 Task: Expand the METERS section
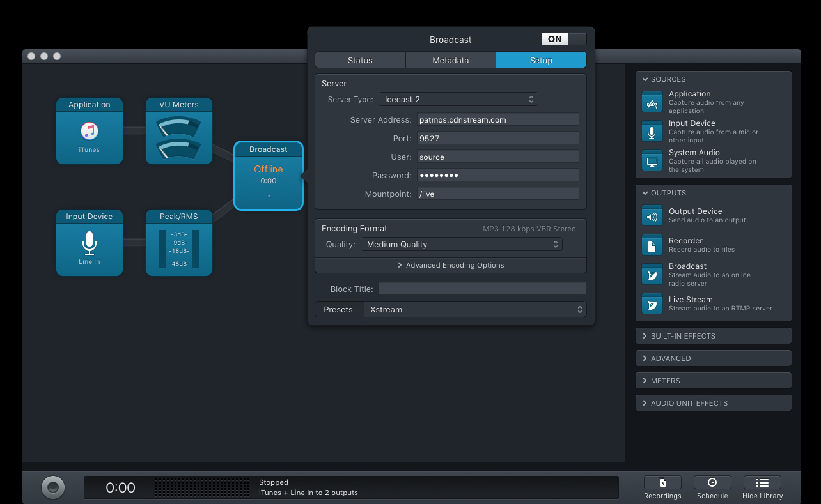pyautogui.click(x=714, y=381)
